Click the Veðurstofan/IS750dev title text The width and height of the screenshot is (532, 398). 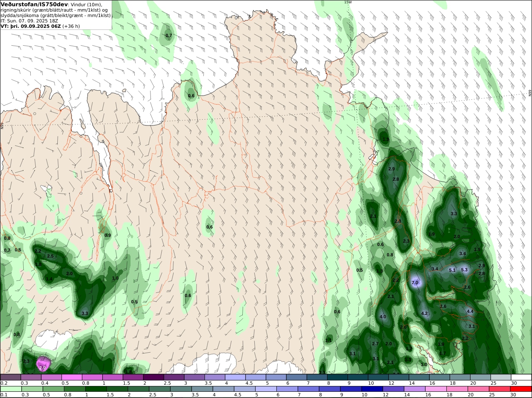click(34, 4)
